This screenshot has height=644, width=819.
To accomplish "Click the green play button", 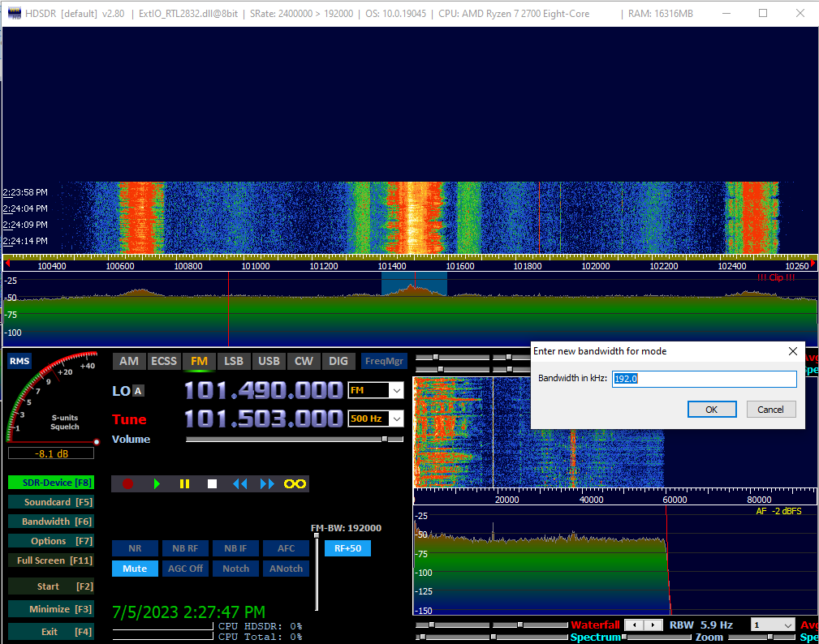I will pos(157,483).
